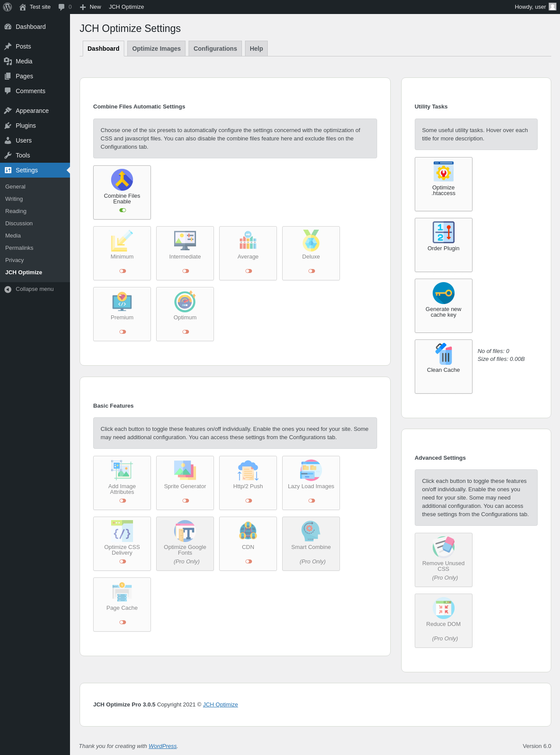The width and height of the screenshot is (560, 755).
Task: Go to the Help tab
Action: pos(256,49)
